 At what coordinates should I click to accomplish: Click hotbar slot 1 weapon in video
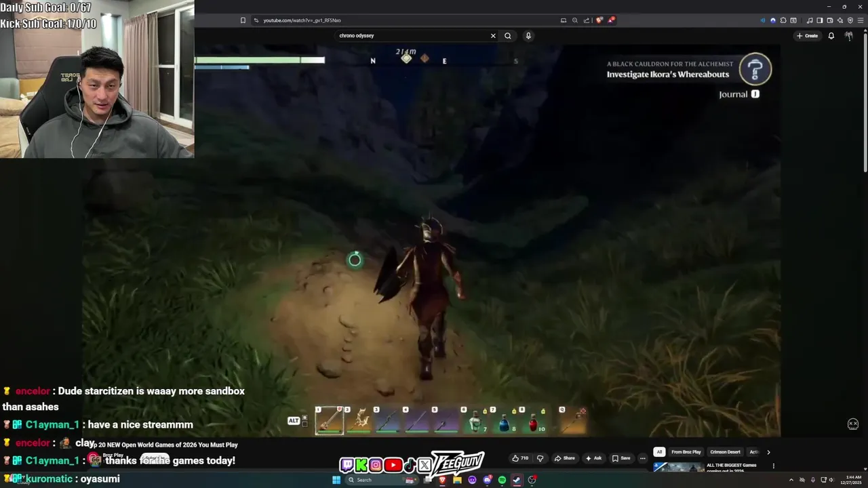click(x=329, y=420)
